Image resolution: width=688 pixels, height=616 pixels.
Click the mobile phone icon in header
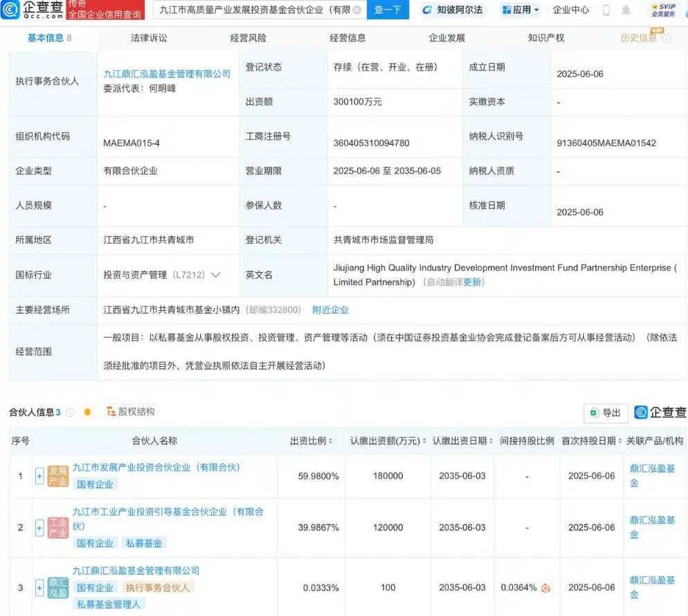click(x=606, y=10)
